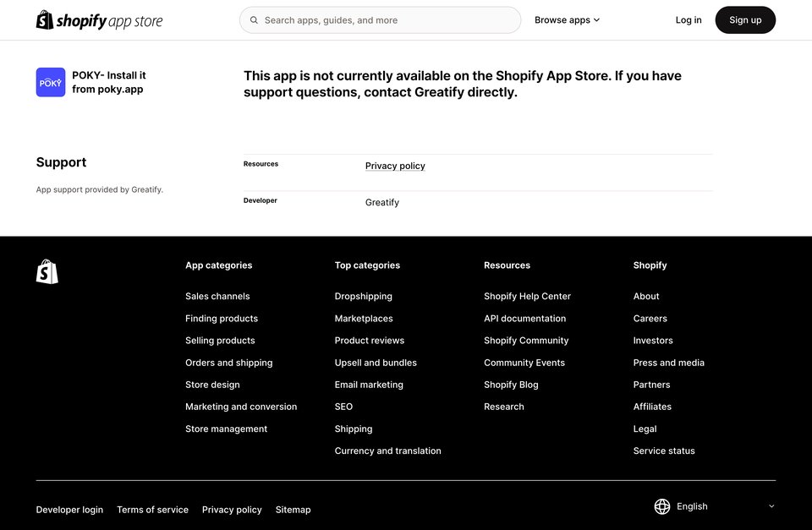Image resolution: width=812 pixels, height=530 pixels.
Task: Open Sales channels category
Action: tap(217, 296)
